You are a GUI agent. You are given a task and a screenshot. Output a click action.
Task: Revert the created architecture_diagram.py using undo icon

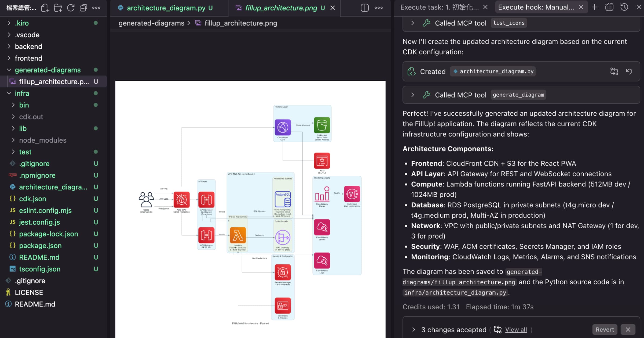point(629,71)
